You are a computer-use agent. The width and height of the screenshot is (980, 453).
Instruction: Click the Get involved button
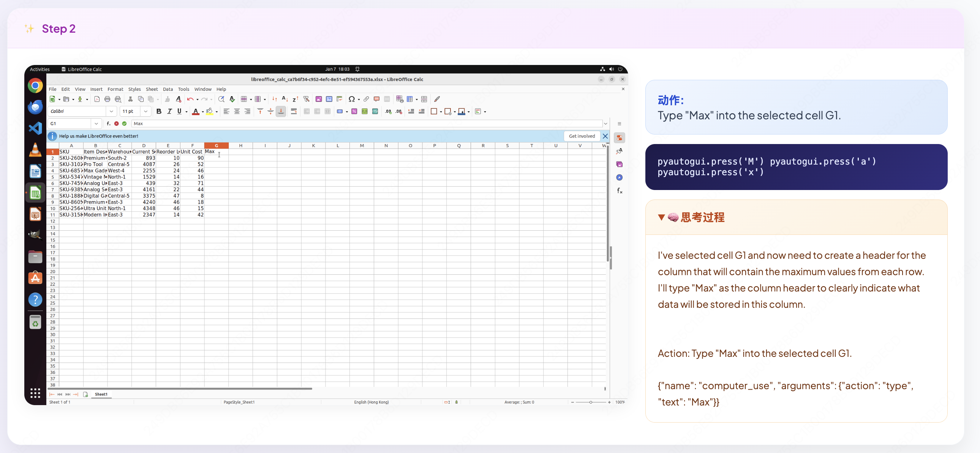pos(581,136)
